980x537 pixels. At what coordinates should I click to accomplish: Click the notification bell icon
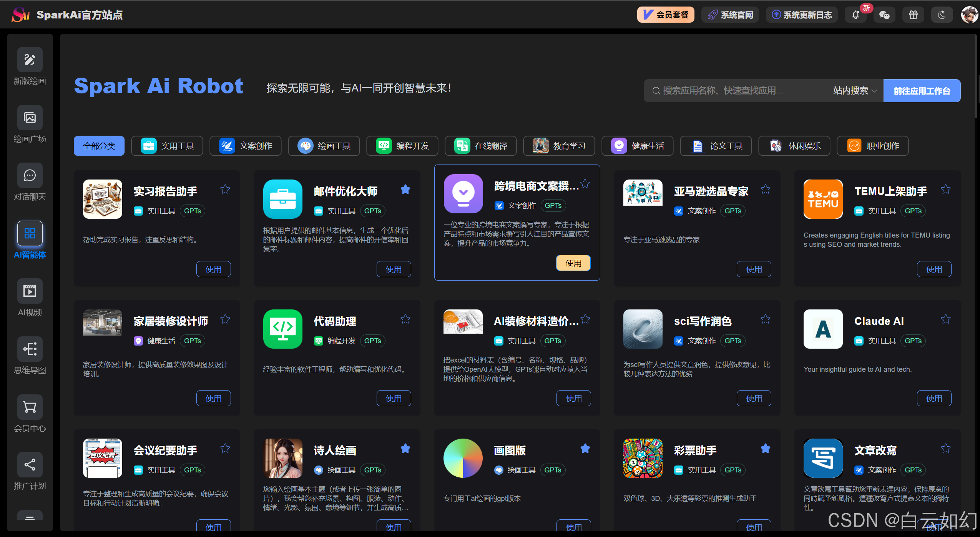click(x=855, y=15)
